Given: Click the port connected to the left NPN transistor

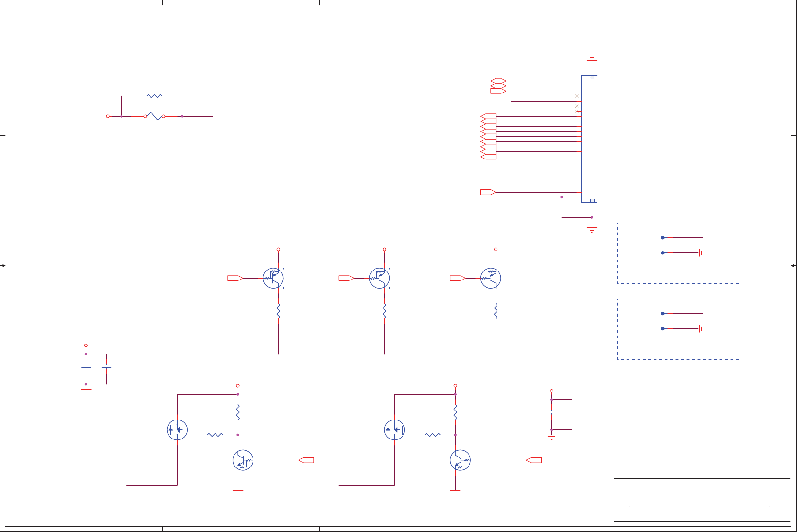Looking at the screenshot, I should [306, 460].
